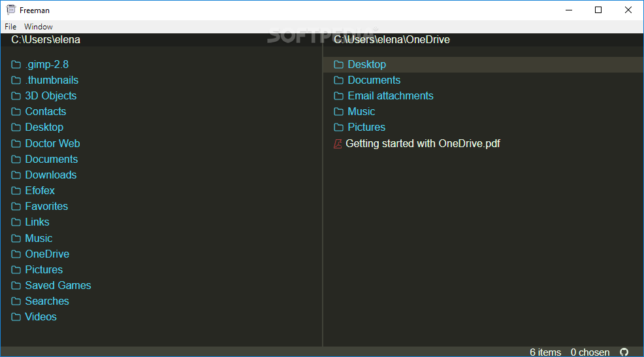The image size is (644, 357).
Task: Click the 0 chosen status text
Action: 590,352
